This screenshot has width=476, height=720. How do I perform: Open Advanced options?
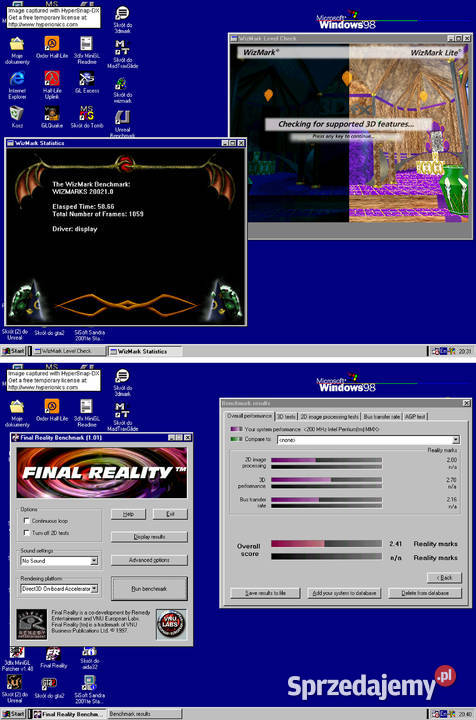149,560
